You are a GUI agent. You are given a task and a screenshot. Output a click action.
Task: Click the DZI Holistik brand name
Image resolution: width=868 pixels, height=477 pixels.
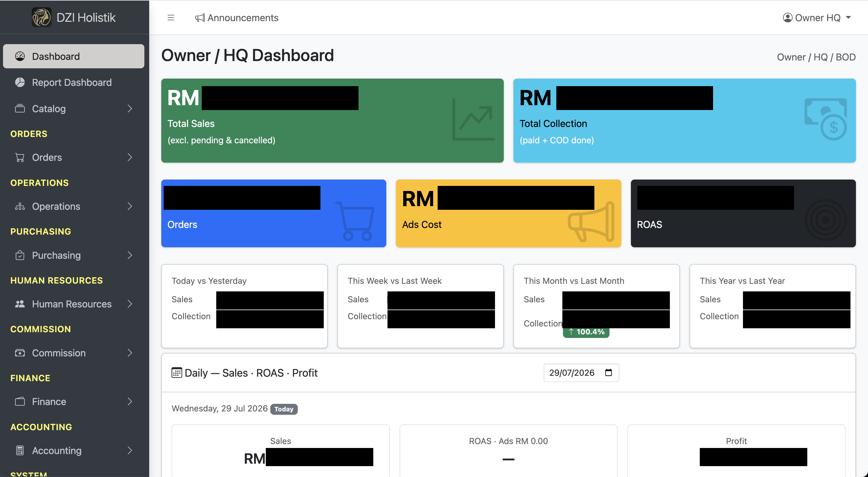(86, 18)
